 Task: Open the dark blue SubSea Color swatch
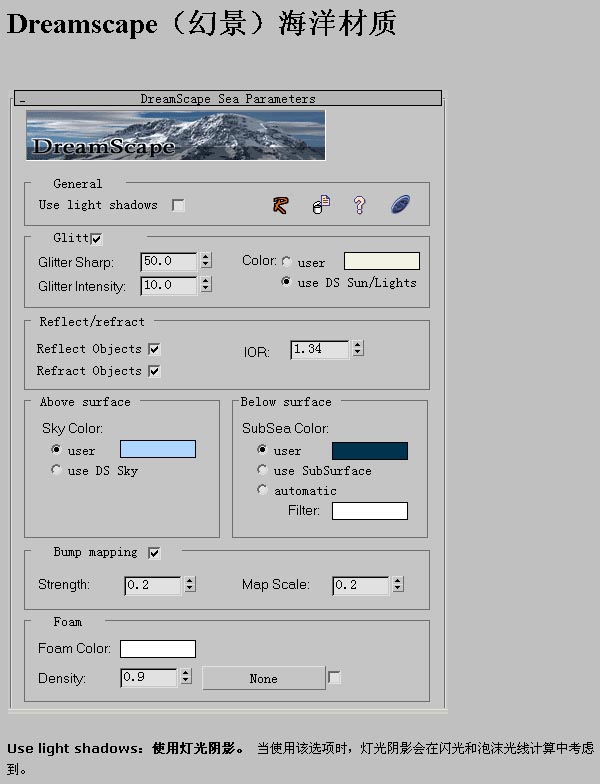tap(370, 451)
